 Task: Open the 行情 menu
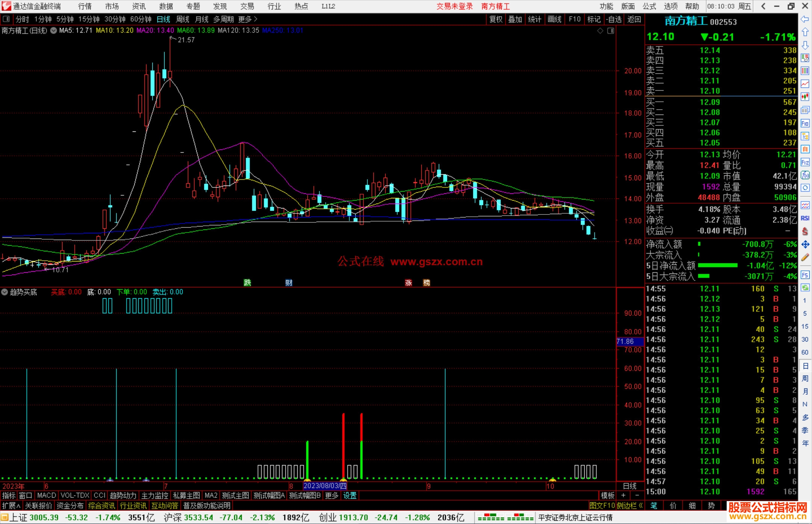[x=85, y=6]
